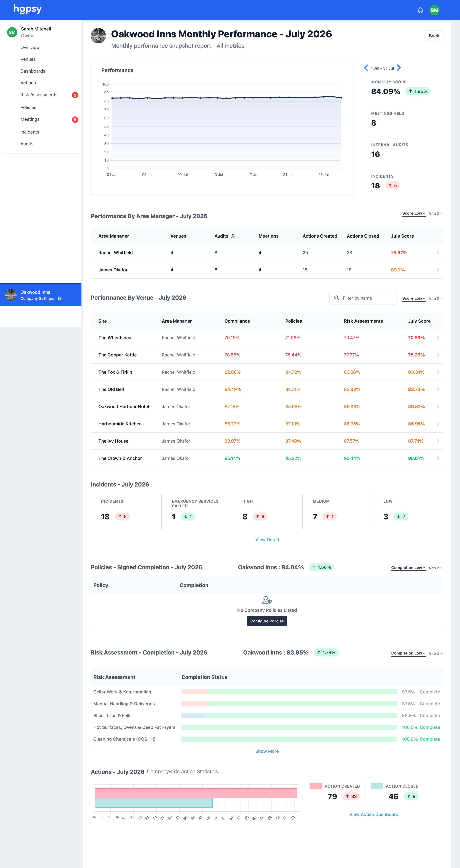Open The Wheatsheaf row chevron
This screenshot has height=868, width=460.
pyautogui.click(x=438, y=338)
